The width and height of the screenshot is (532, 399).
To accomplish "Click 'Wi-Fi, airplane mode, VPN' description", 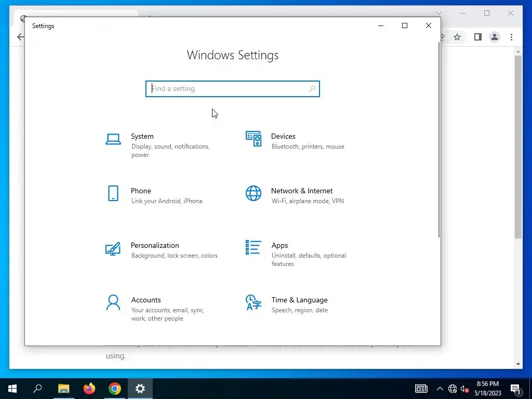I will [308, 201].
